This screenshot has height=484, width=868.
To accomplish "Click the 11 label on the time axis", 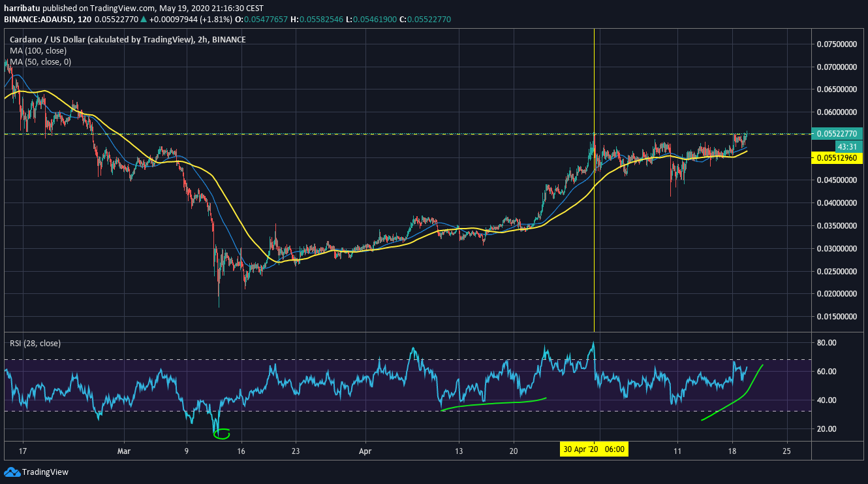I will (x=677, y=451).
